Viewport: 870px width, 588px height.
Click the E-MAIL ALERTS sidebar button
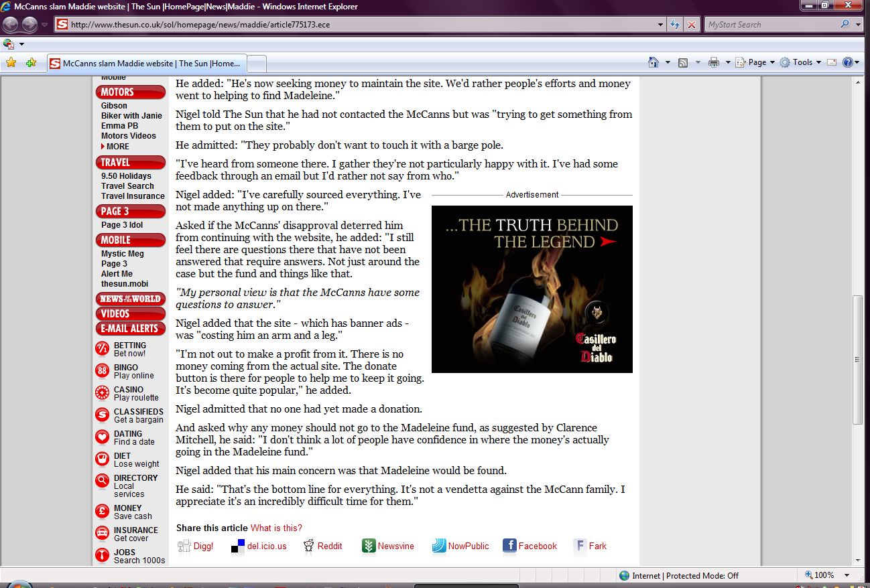point(130,328)
